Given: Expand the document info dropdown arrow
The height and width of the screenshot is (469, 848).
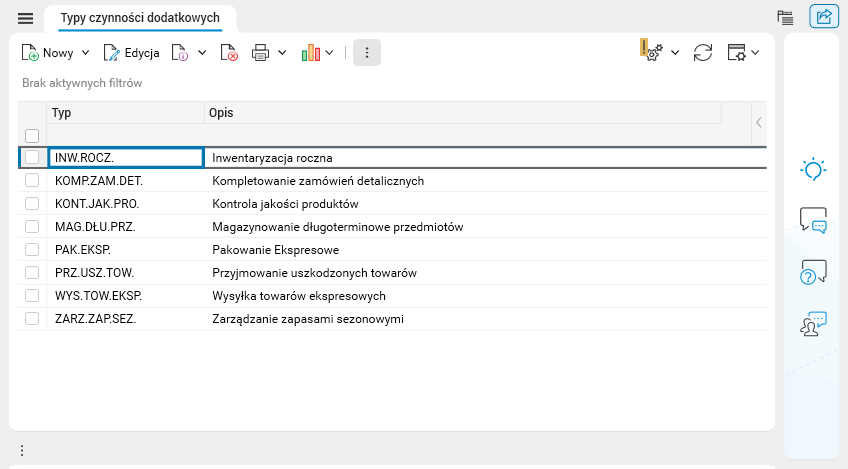Looking at the screenshot, I should tap(202, 53).
